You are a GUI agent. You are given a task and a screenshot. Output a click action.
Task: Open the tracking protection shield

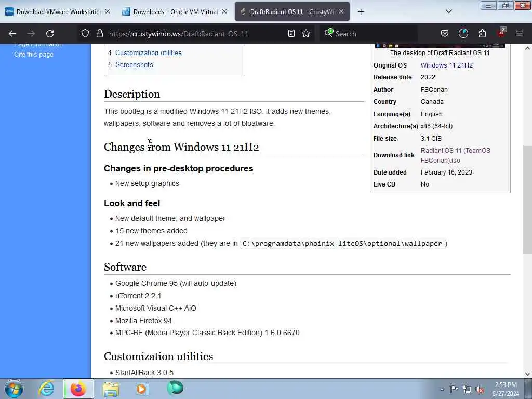pos(85,33)
